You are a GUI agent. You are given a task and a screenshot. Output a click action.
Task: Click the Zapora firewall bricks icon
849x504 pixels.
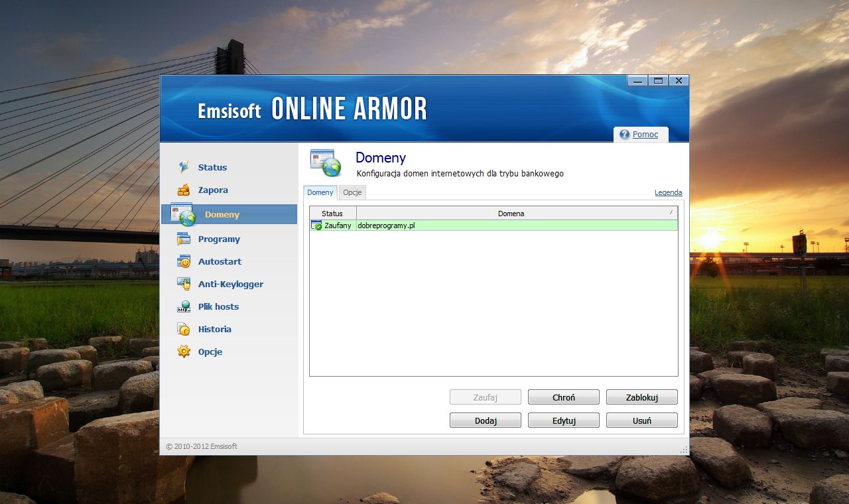(x=184, y=190)
